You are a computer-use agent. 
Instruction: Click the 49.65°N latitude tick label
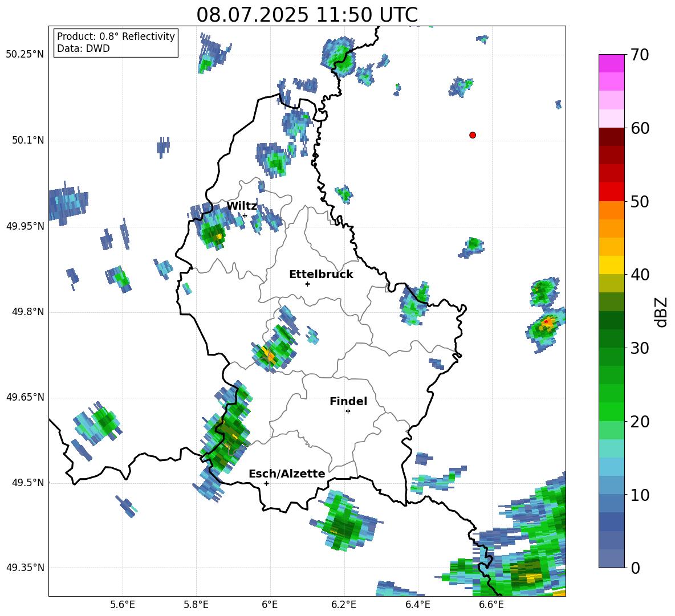tap(25, 397)
